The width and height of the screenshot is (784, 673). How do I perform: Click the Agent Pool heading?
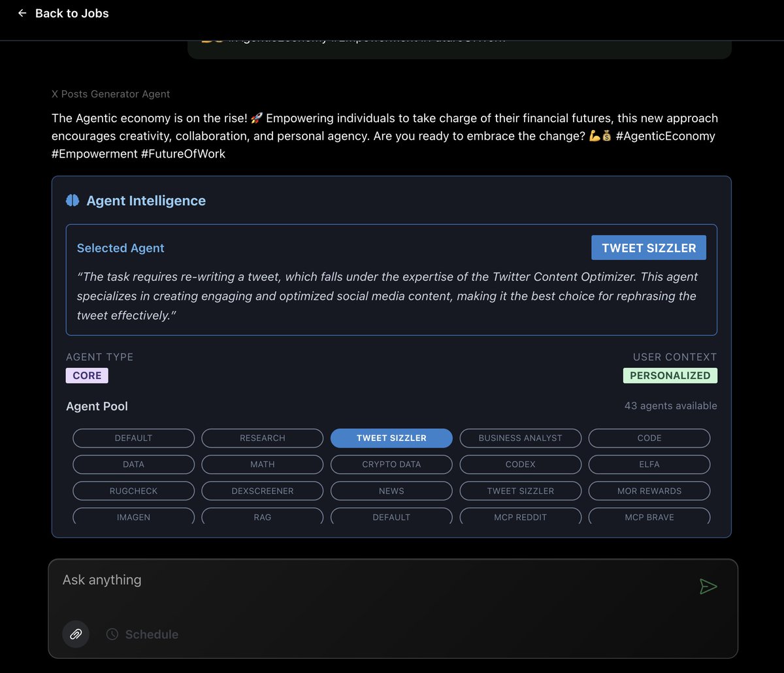pos(97,406)
